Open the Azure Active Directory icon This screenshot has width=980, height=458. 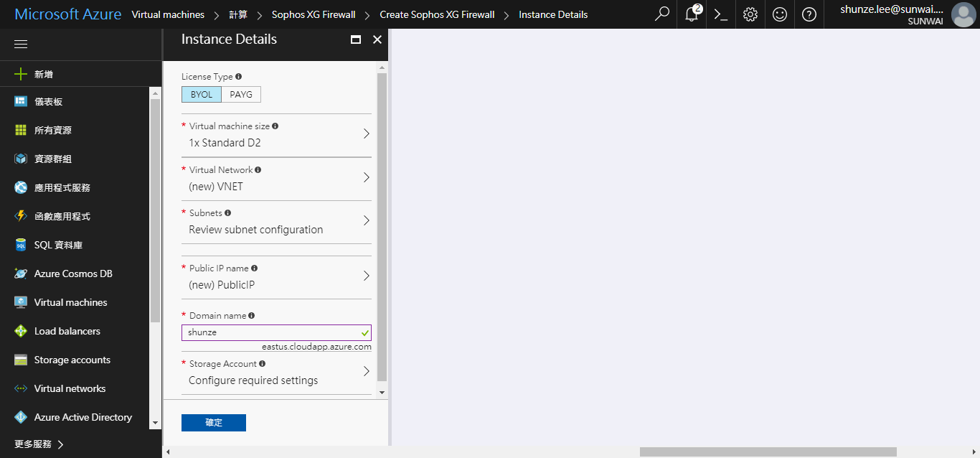coord(21,417)
